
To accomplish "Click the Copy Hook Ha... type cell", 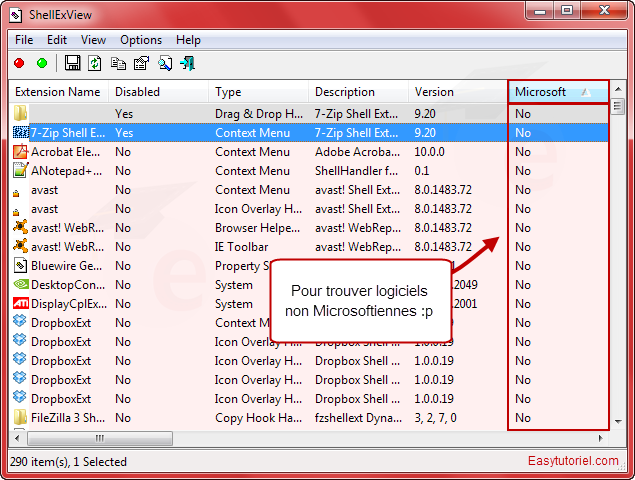I will (258, 418).
